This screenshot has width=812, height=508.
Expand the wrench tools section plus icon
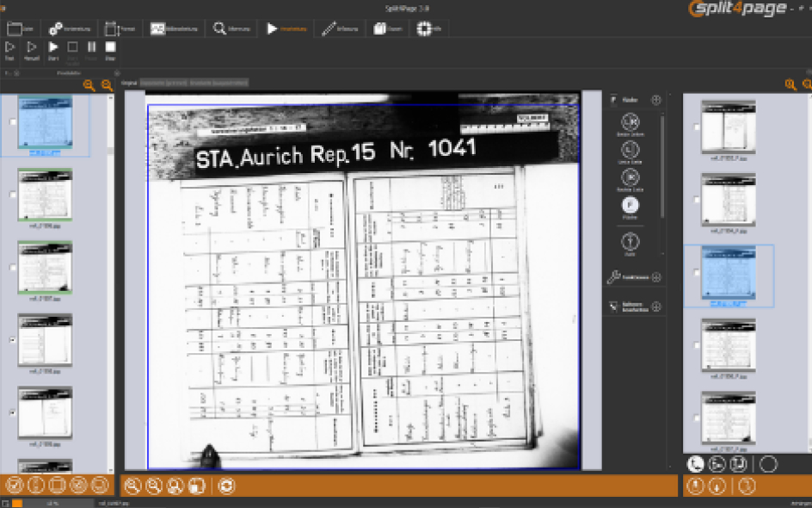pos(656,277)
